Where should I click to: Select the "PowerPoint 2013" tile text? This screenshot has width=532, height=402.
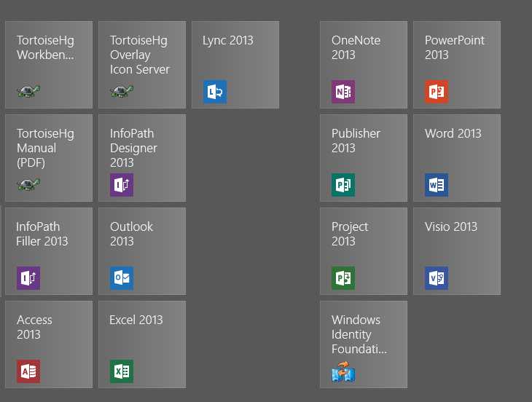click(x=454, y=47)
